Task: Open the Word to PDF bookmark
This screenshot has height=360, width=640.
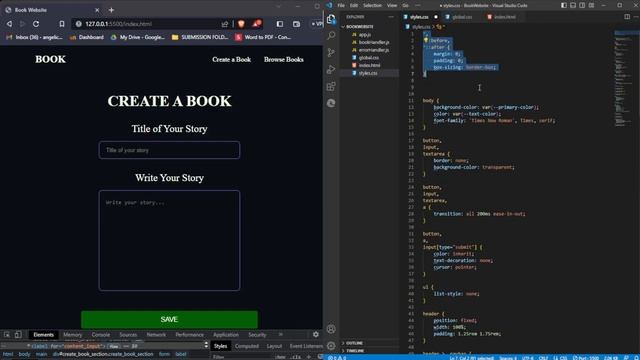Action: coord(263,37)
